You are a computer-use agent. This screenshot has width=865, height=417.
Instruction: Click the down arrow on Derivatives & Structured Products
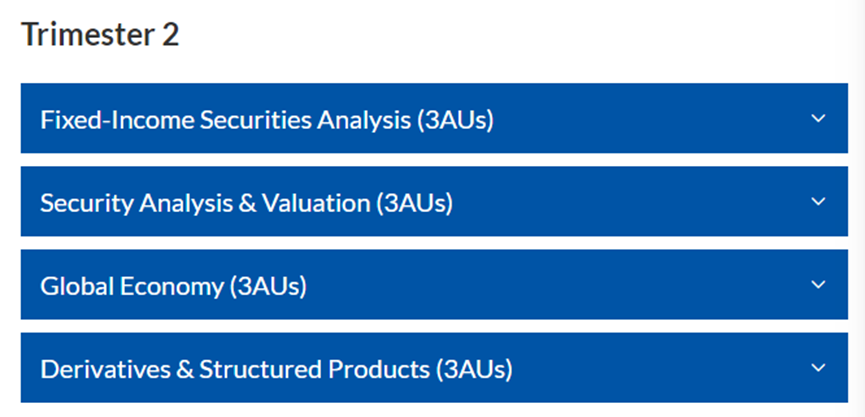(x=818, y=368)
